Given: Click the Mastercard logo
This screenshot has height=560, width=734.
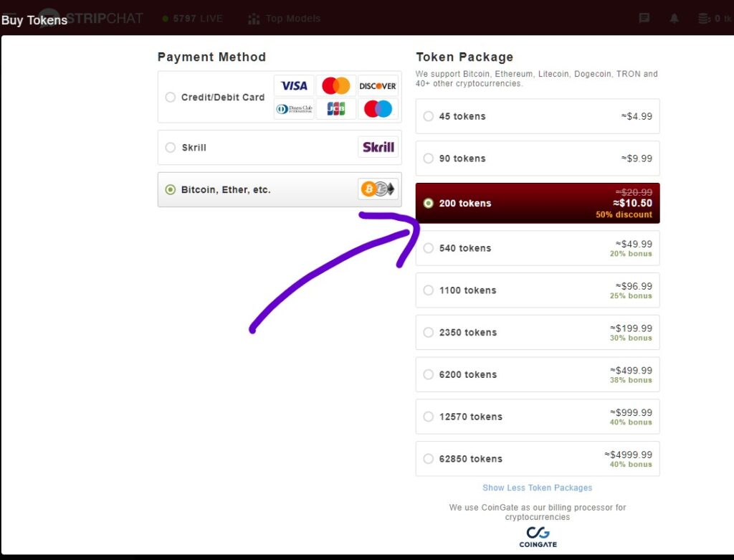Looking at the screenshot, I should point(335,86).
